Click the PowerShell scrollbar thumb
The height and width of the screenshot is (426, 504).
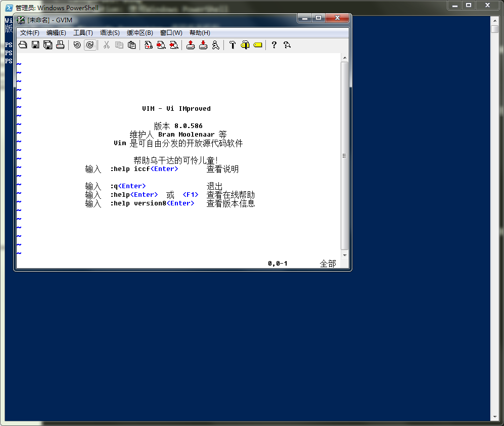(x=495, y=29)
